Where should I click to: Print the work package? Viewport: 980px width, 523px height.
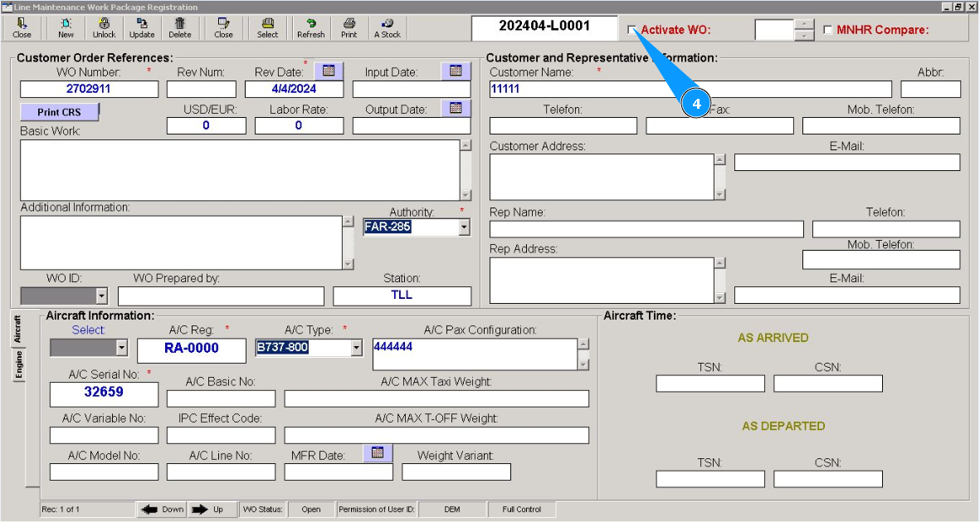(x=349, y=28)
